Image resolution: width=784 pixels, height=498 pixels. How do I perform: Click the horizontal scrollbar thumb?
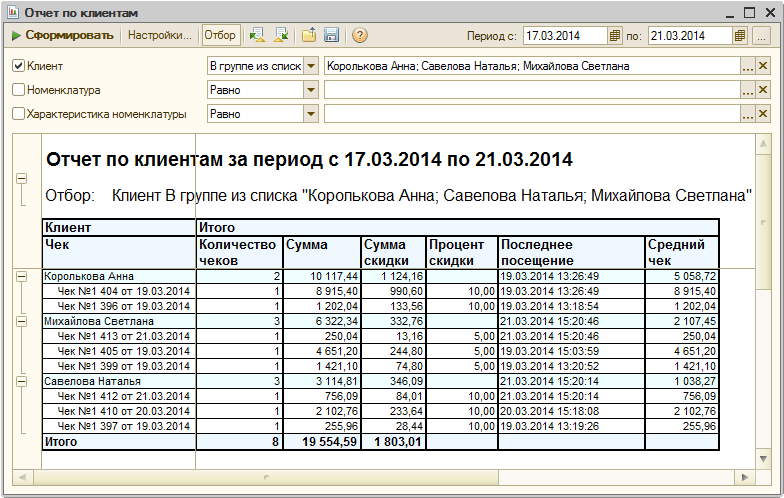coord(266,477)
